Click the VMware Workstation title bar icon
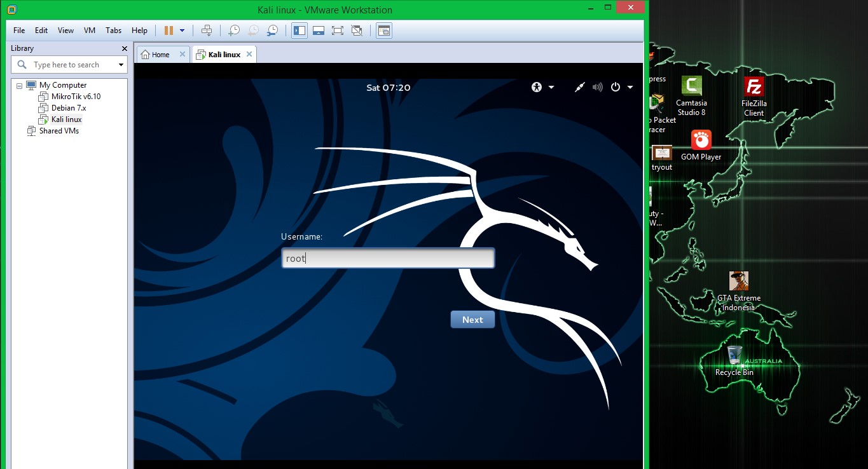Viewport: 868px width, 469px height. tap(12, 10)
